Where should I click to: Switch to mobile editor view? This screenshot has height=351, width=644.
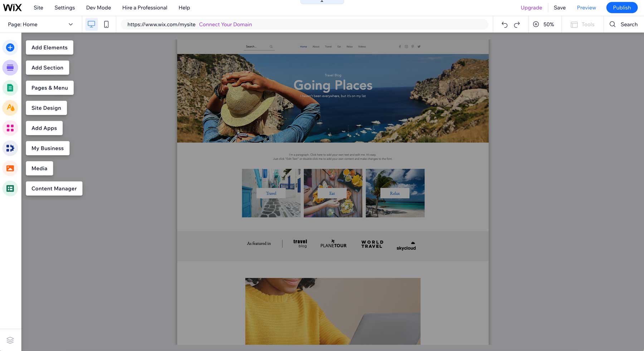point(106,24)
